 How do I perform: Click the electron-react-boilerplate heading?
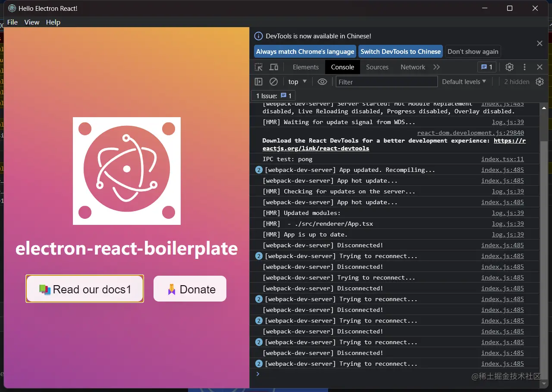tap(127, 249)
